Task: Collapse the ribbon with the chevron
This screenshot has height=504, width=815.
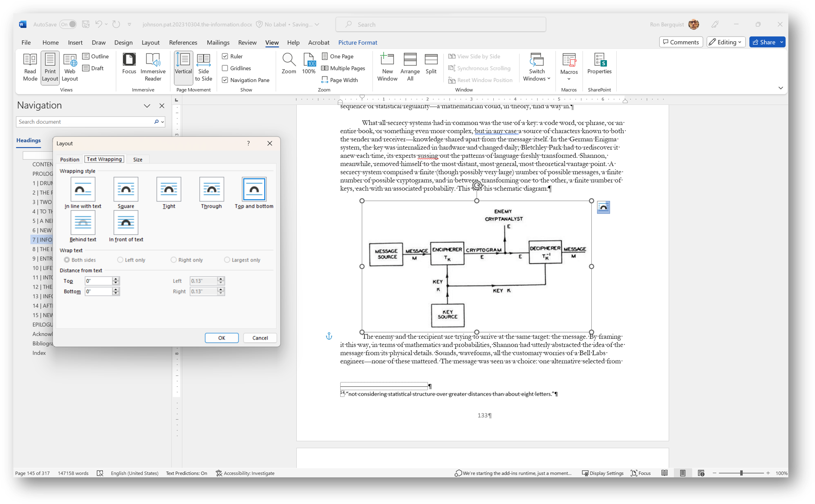Action: [x=781, y=88]
